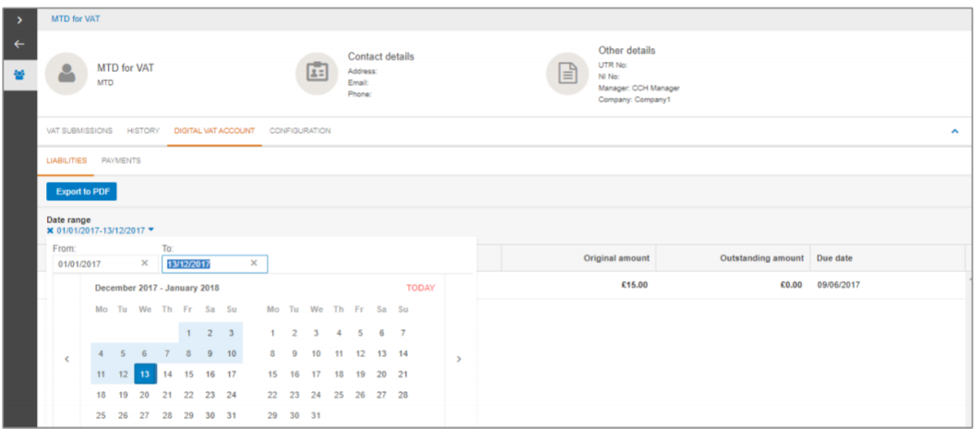
Task: Sort by Original amount column header
Action: coord(616,258)
